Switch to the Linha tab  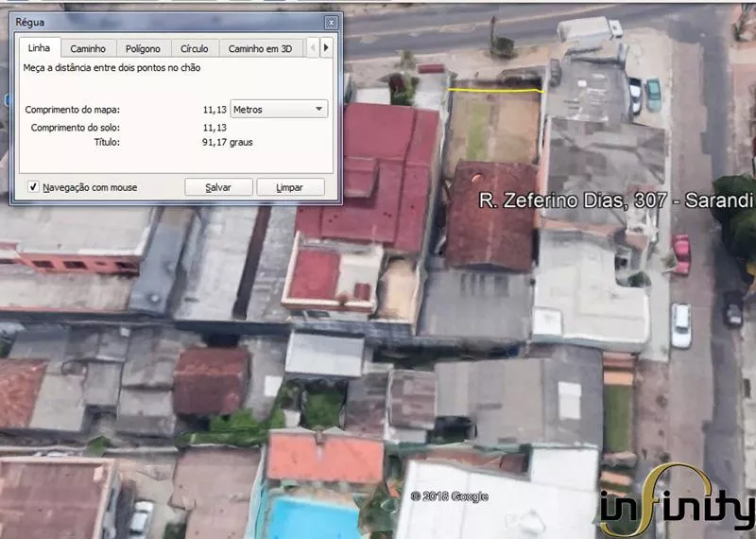click(39, 48)
